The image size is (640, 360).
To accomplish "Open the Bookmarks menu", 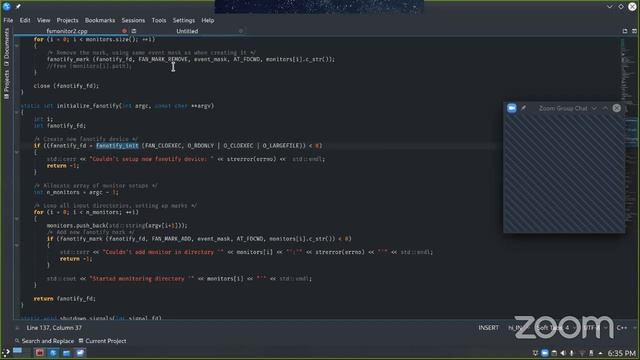I will tap(100, 20).
